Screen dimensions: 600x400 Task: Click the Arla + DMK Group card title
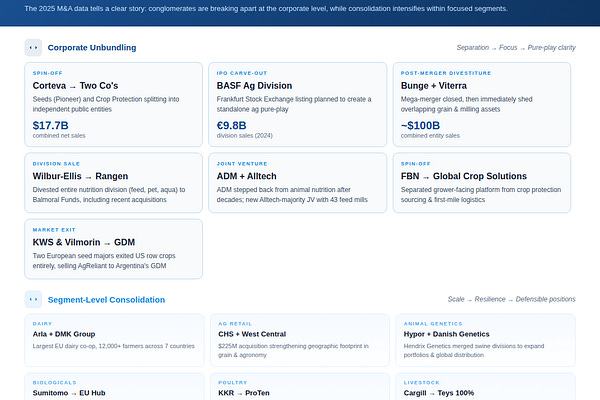tap(64, 334)
